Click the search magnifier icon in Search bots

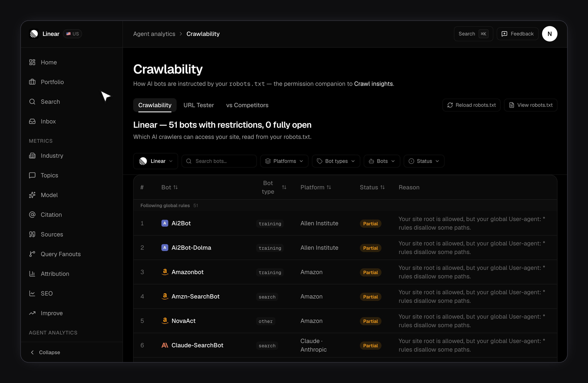(189, 161)
